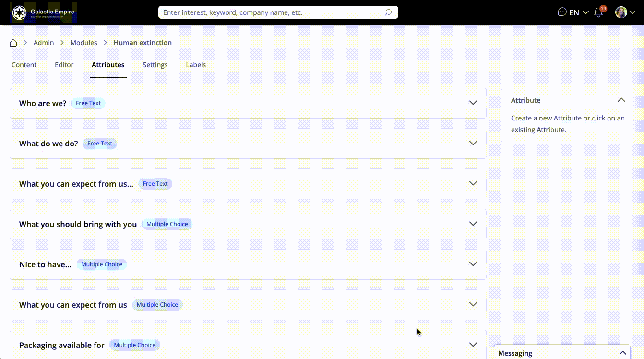Open the EN language dropdown

tap(579, 12)
